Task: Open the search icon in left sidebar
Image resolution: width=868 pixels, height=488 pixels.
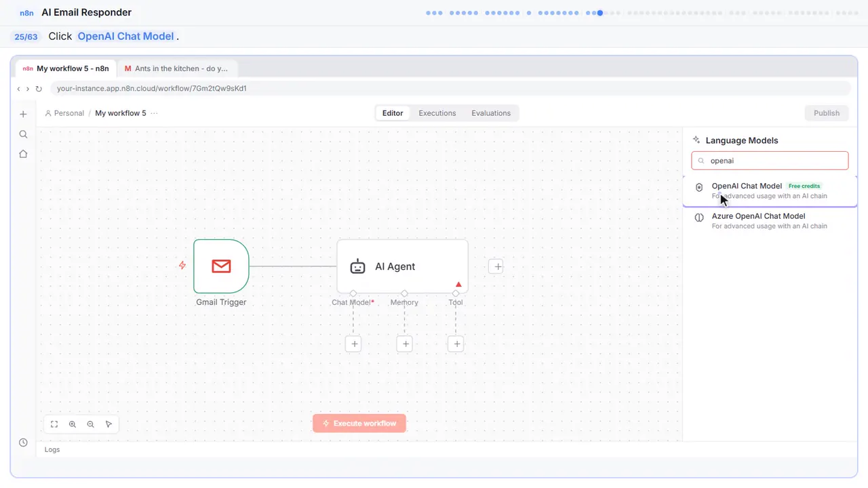Action: [x=23, y=134]
